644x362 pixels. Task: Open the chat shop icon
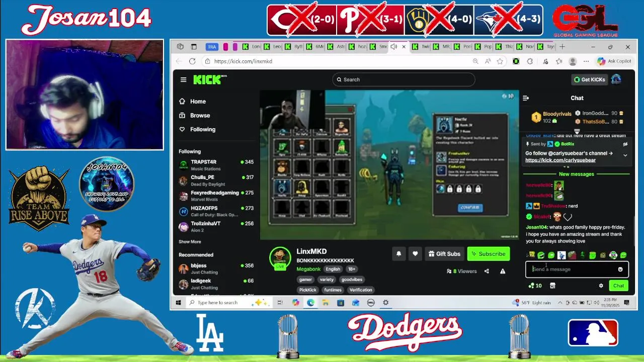point(552,286)
